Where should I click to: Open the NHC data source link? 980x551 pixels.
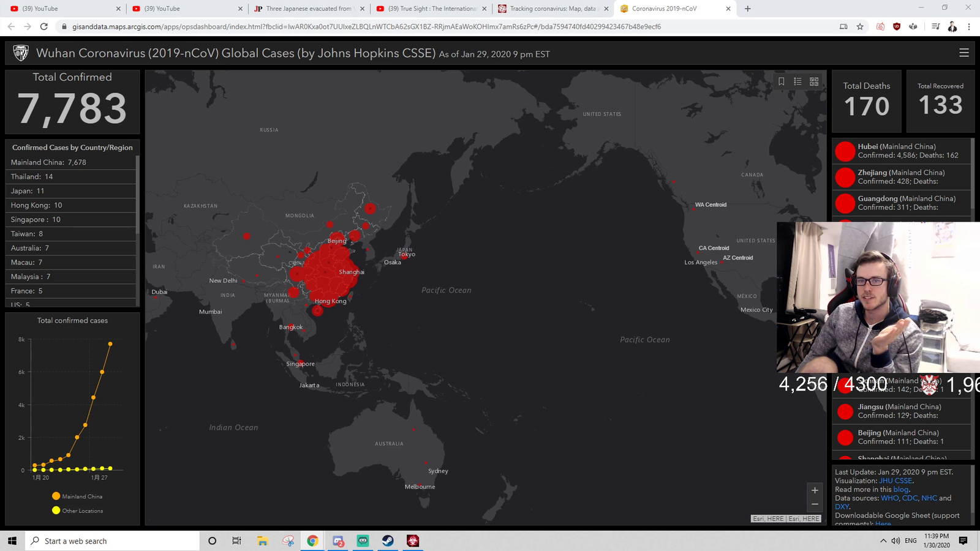tap(929, 498)
